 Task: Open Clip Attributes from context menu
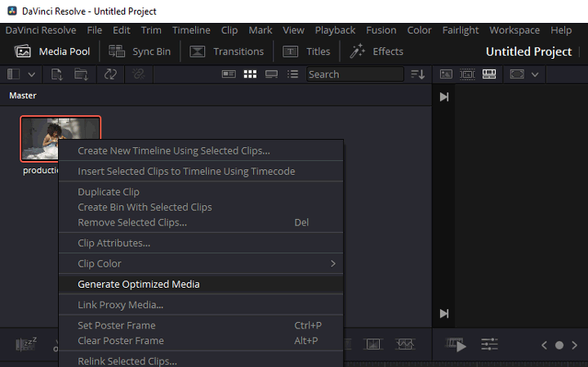pyautogui.click(x=201, y=243)
